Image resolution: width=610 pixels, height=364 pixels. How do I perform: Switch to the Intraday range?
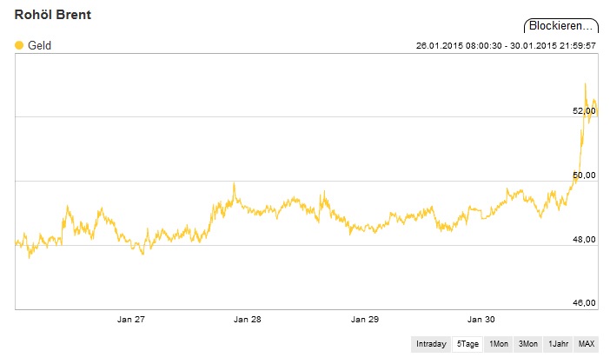pos(432,344)
